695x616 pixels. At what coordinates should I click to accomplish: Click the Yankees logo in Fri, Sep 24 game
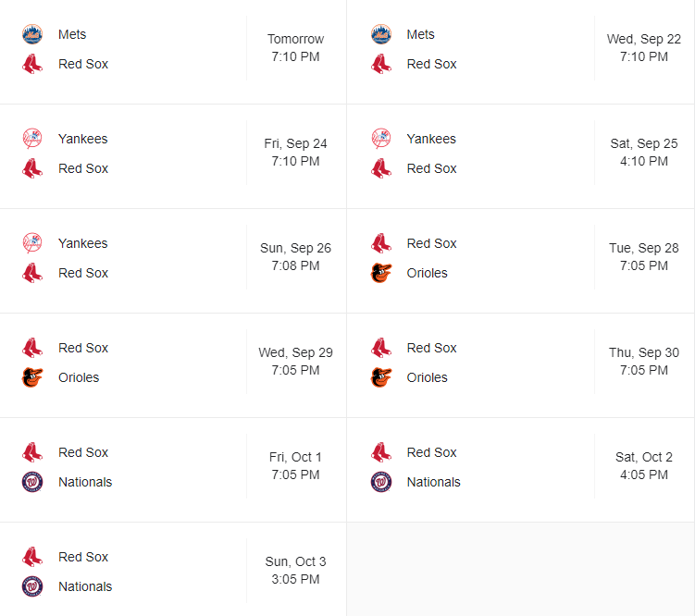coord(32,139)
